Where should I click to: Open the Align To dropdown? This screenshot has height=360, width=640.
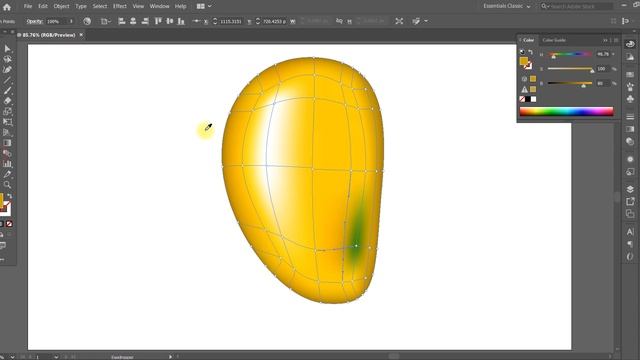[105, 21]
